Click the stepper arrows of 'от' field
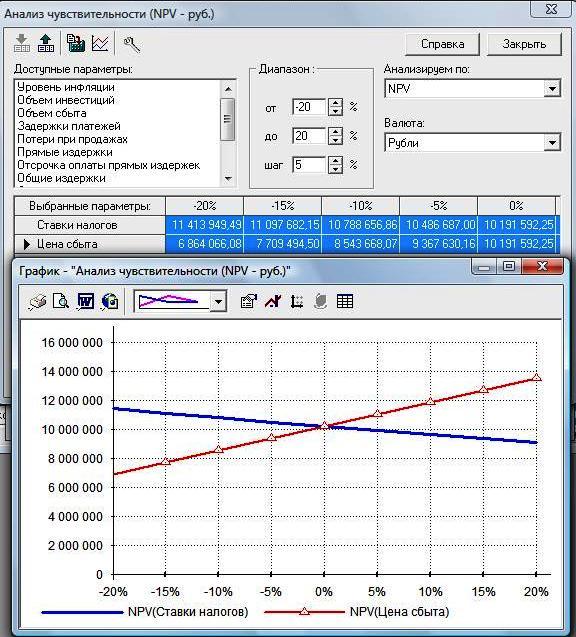This screenshot has width=576, height=637. coord(336,107)
